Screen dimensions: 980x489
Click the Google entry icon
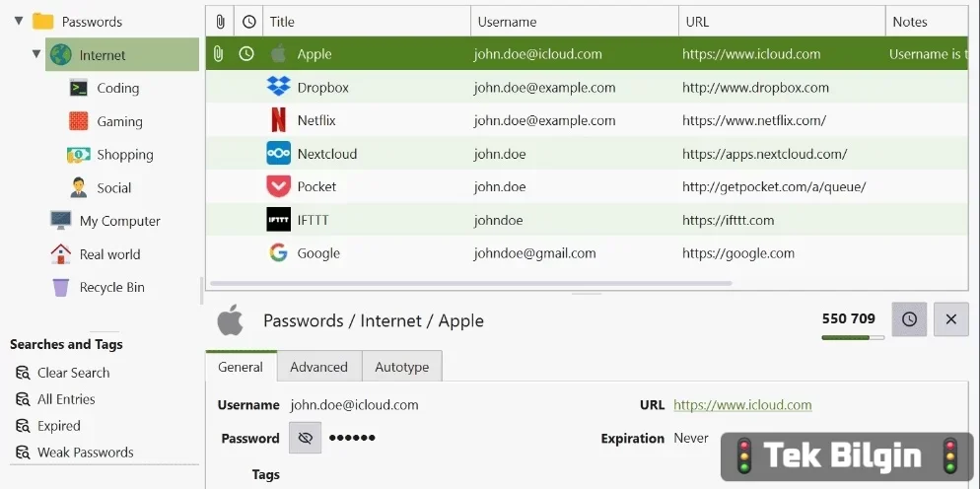click(x=278, y=253)
